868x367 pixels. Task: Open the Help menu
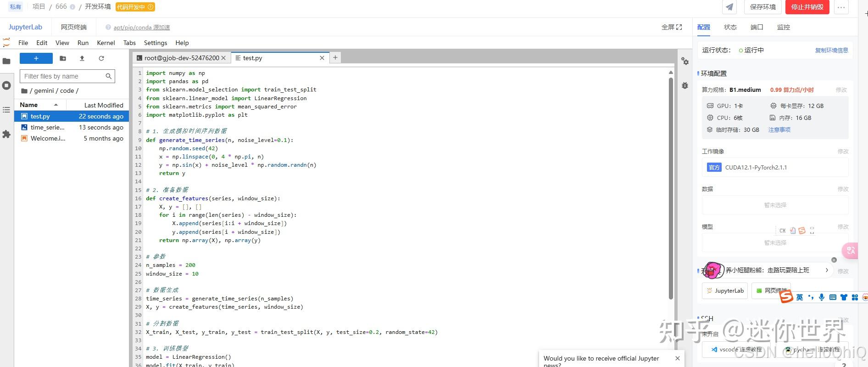point(182,43)
